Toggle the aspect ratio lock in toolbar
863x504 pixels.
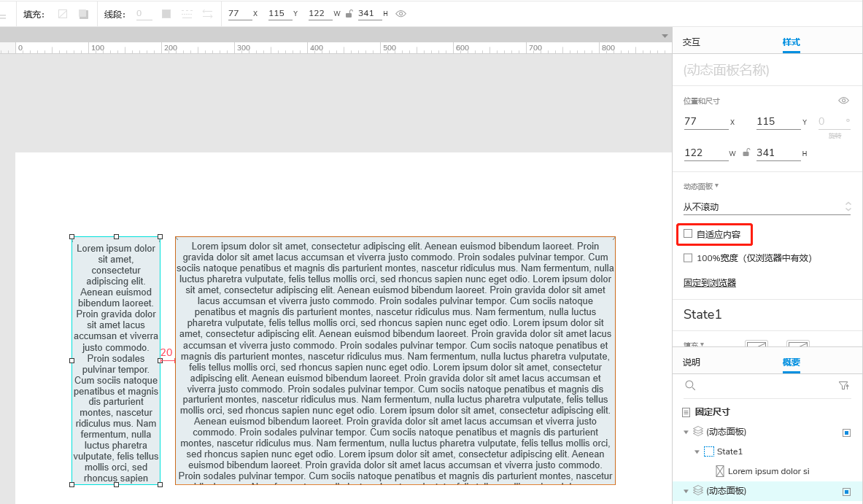tap(349, 14)
